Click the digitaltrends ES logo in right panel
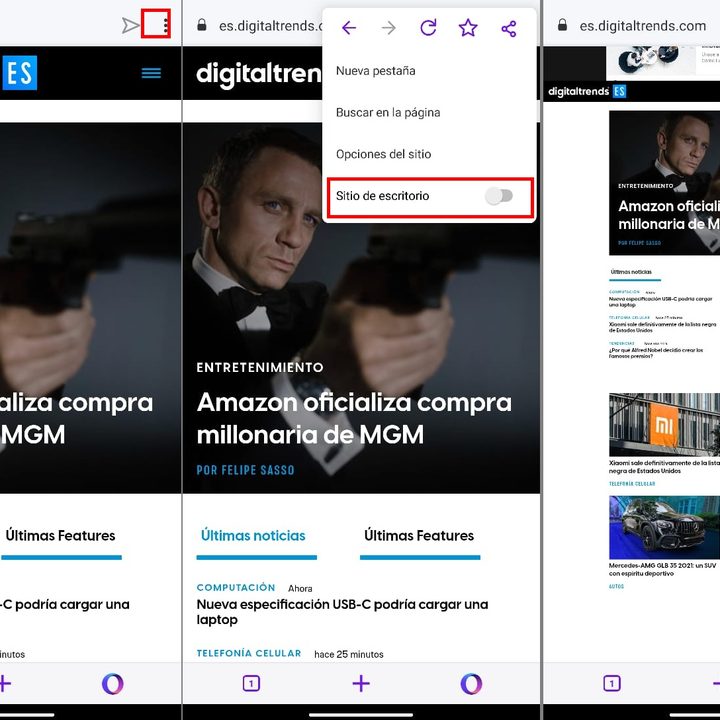 [x=587, y=91]
